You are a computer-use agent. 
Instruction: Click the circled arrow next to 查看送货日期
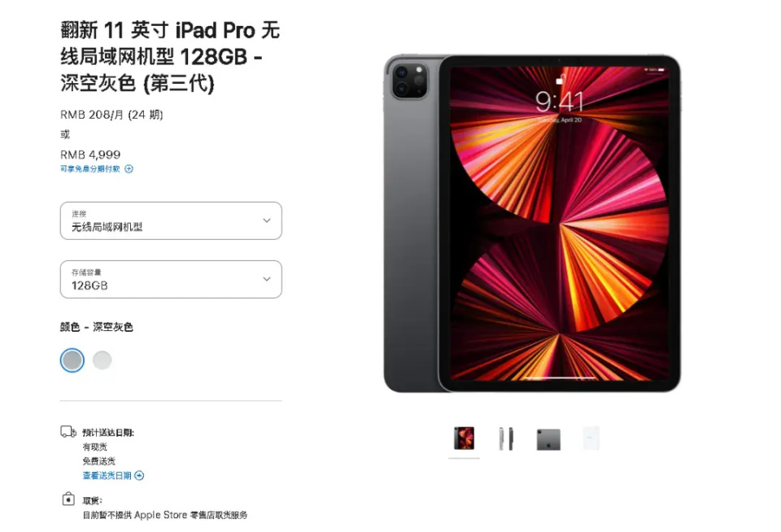tap(139, 475)
